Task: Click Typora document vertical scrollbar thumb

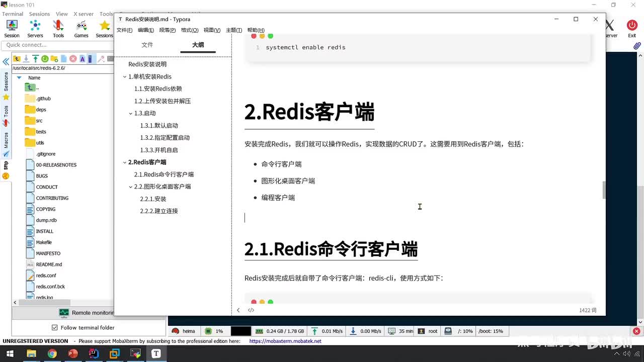Action: click(x=604, y=190)
